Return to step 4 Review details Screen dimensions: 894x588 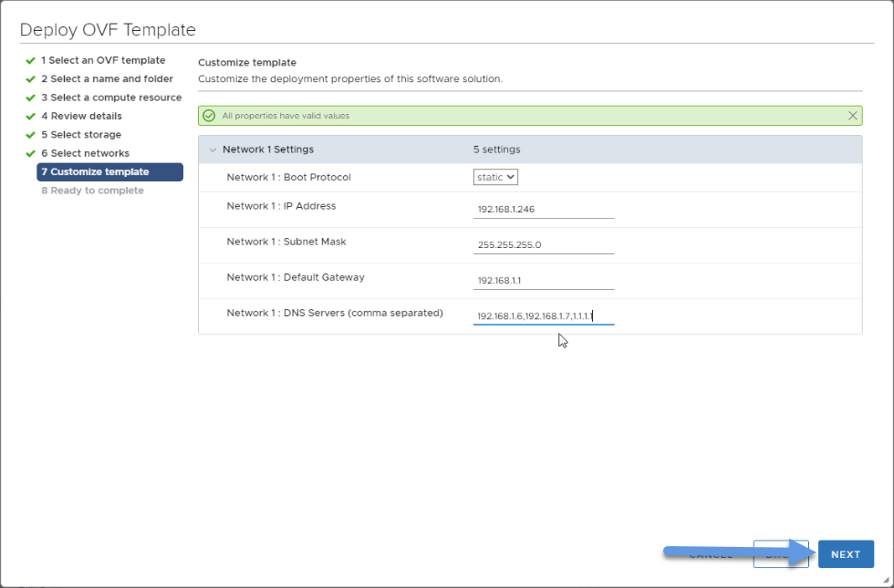click(x=81, y=117)
